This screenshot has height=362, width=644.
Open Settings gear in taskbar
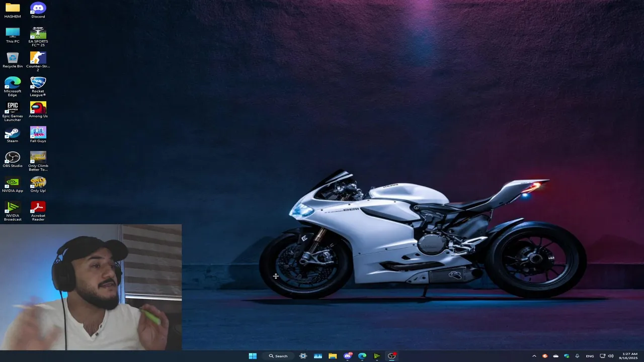303,356
